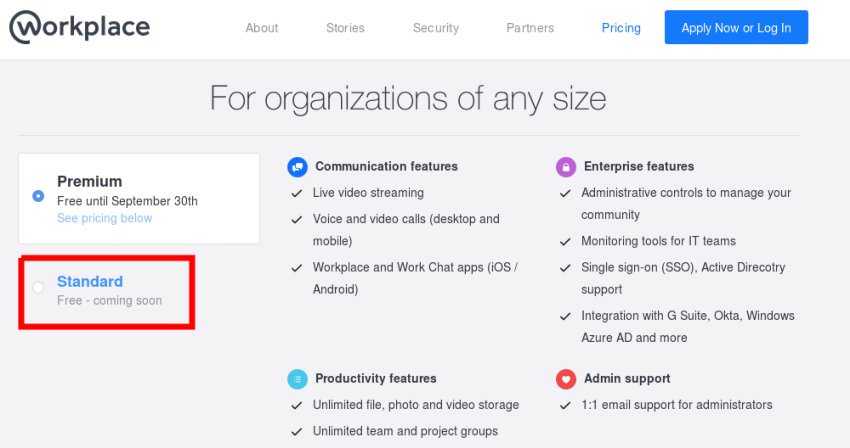Click checkmark beside Unlimited team and project groups
The width and height of the screenshot is (850, 448).
(x=297, y=432)
